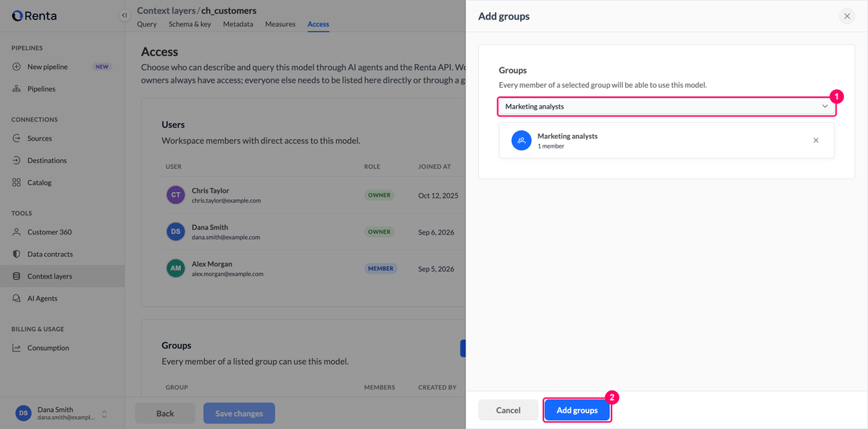Viewport: 868px width, 429px height.
Task: Click the Cancel button
Action: 508,411
